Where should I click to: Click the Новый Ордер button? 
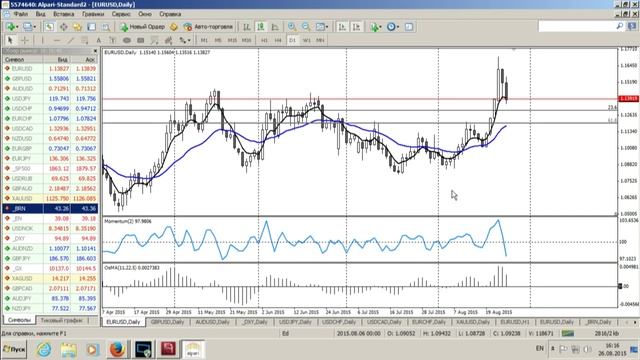click(x=143, y=27)
